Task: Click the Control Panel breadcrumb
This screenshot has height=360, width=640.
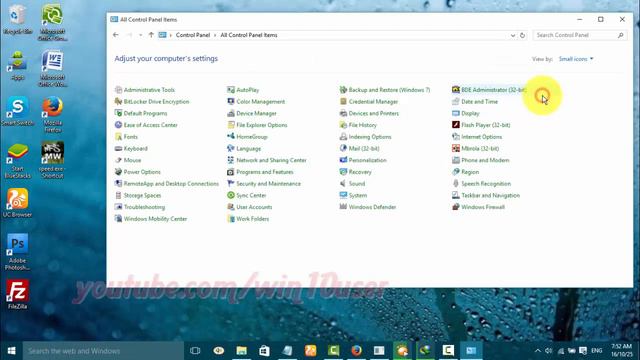Action: tap(193, 36)
